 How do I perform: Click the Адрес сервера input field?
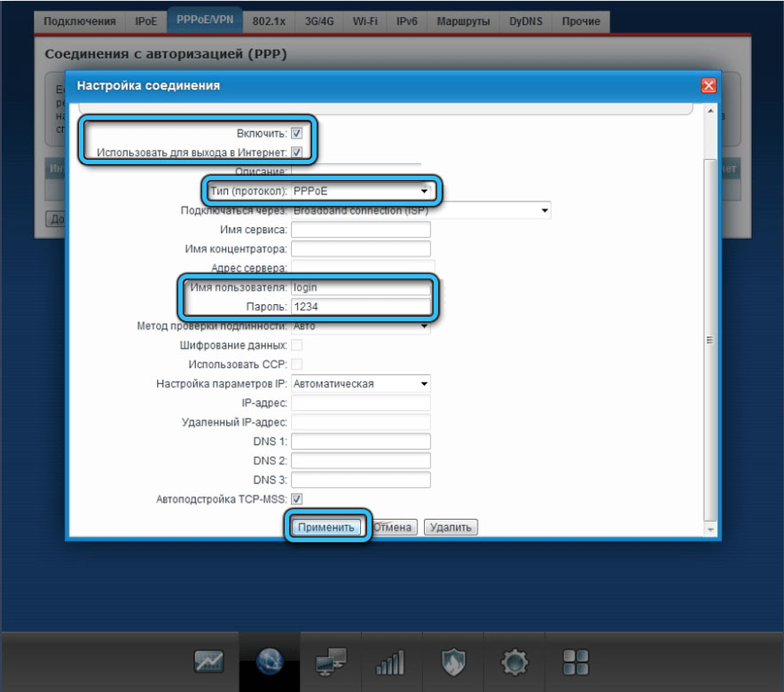tap(363, 268)
